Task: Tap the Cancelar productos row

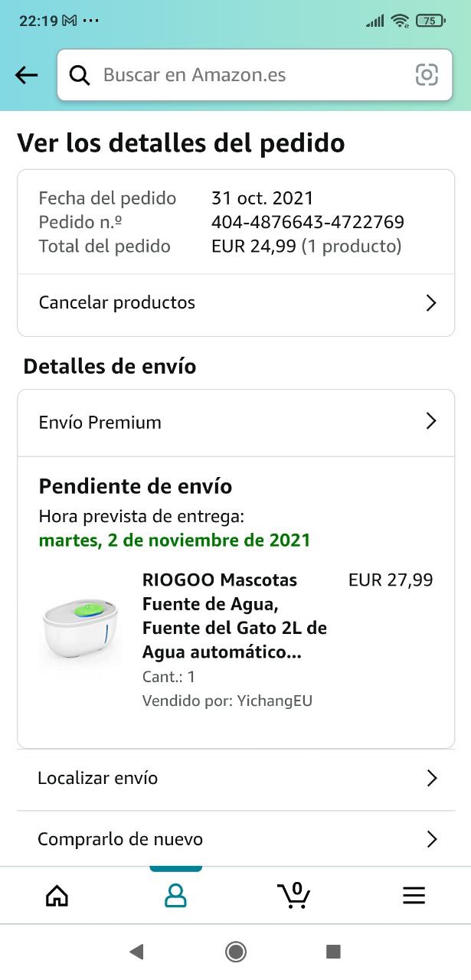Action: coord(117,303)
